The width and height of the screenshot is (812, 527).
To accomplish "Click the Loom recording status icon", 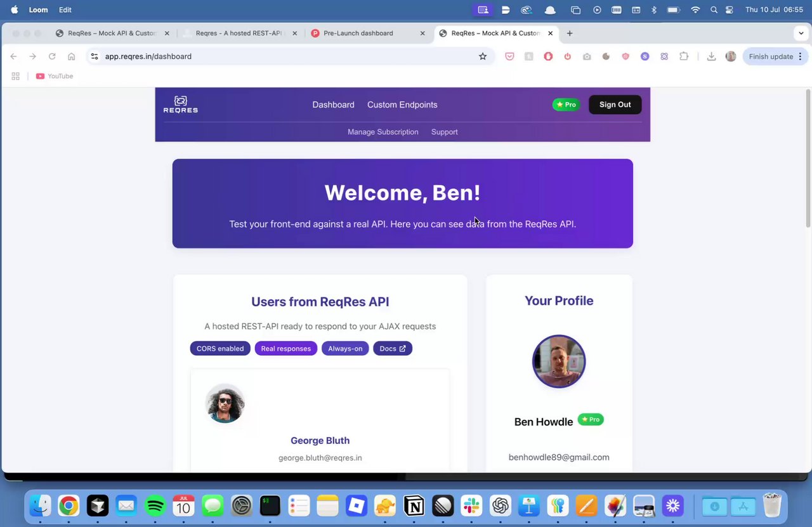I will pyautogui.click(x=483, y=10).
